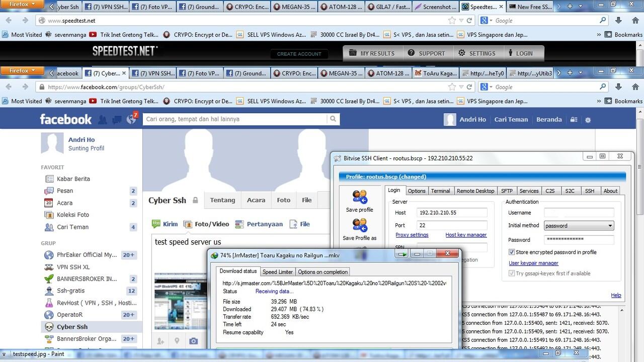Click Port field in Bitvise

[x=452, y=226]
